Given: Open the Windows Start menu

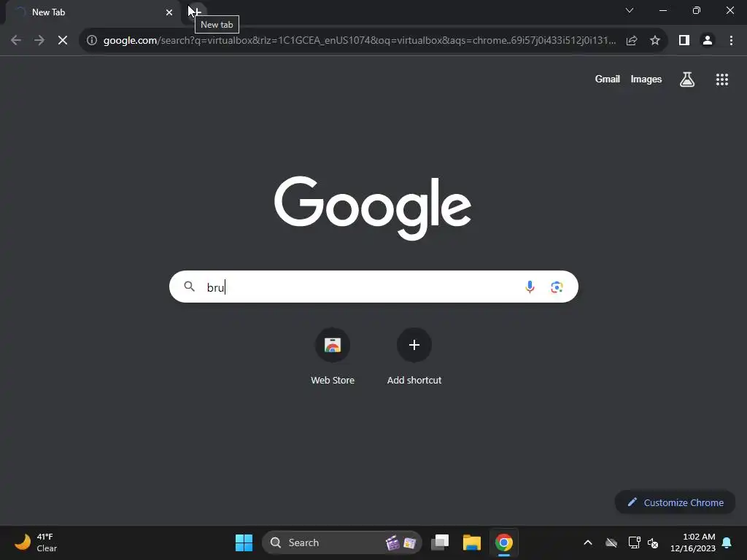Looking at the screenshot, I should pos(244,542).
